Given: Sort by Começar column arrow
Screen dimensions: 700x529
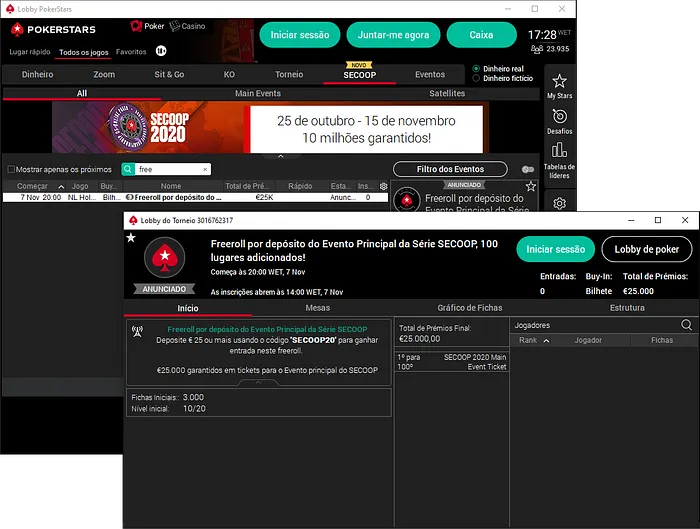Looking at the screenshot, I should click(x=61, y=187).
